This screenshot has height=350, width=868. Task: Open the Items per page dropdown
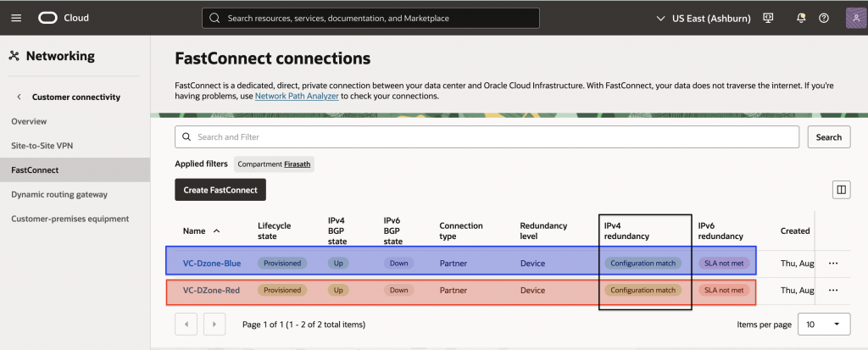[824, 325]
